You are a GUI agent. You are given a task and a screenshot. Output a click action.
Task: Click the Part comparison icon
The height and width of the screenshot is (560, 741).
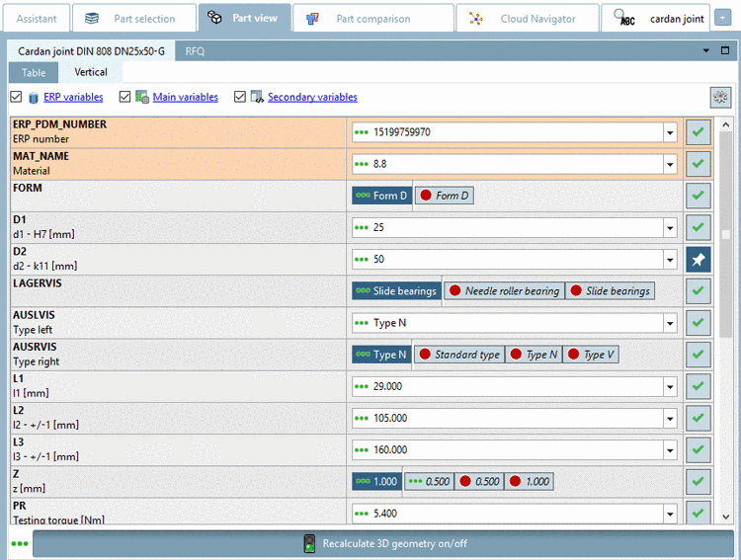pos(312,19)
